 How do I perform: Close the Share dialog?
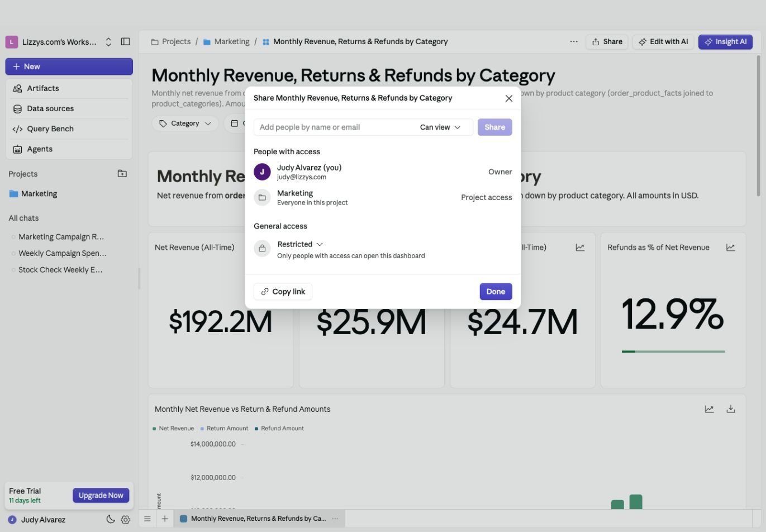508,98
